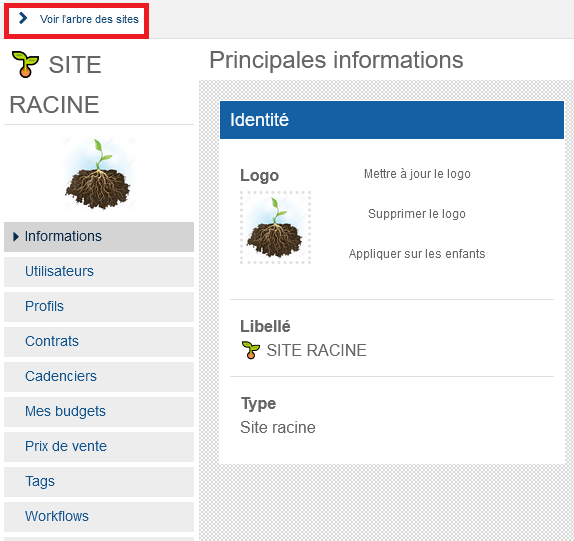Viewport: 574px width, 541px height.
Task: Click the Identité panel header
Action: point(392,120)
